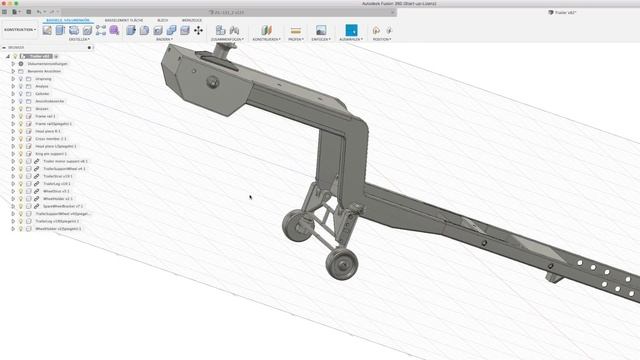Click the blue Auswählen select icon
640x360 pixels.
(351, 30)
